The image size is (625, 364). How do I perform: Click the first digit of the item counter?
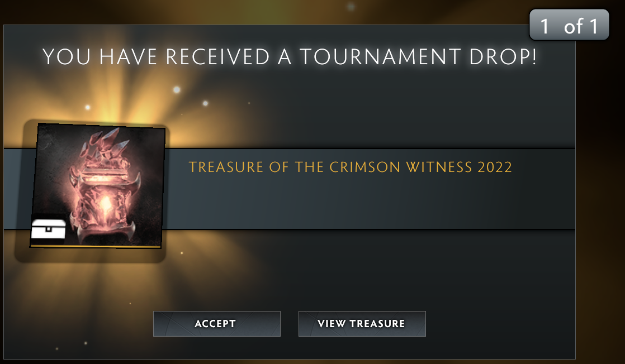click(544, 26)
